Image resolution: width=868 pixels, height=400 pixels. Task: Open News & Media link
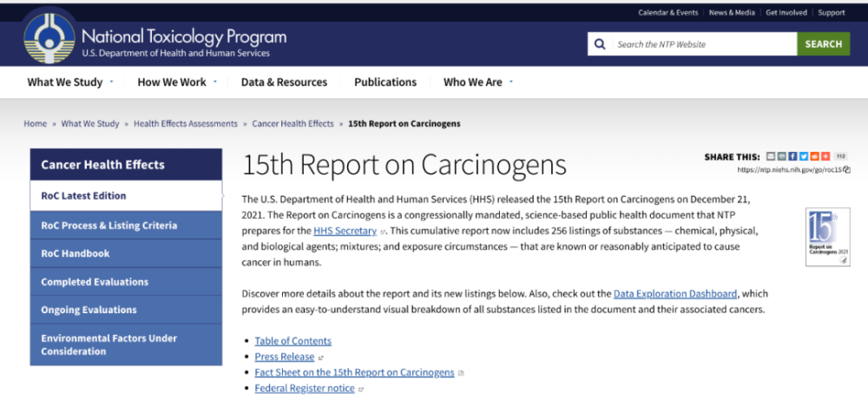tap(732, 12)
